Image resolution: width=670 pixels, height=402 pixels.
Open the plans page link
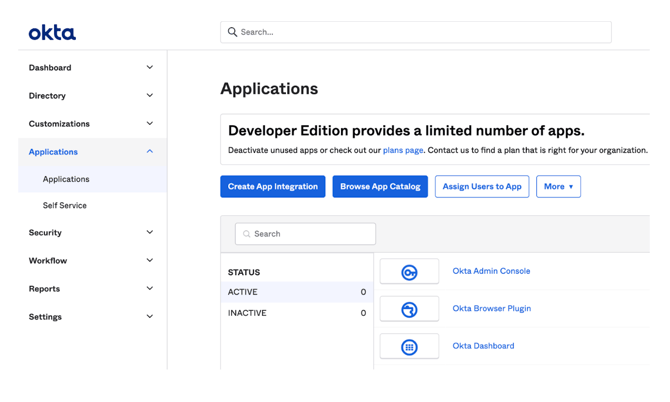[403, 151]
